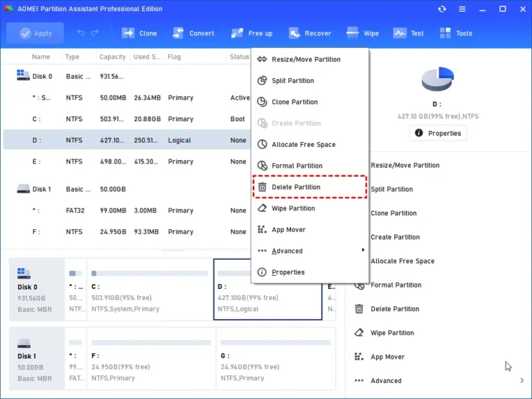The height and width of the screenshot is (399, 532).
Task: Select the E: partition row in list
Action: coord(125,161)
